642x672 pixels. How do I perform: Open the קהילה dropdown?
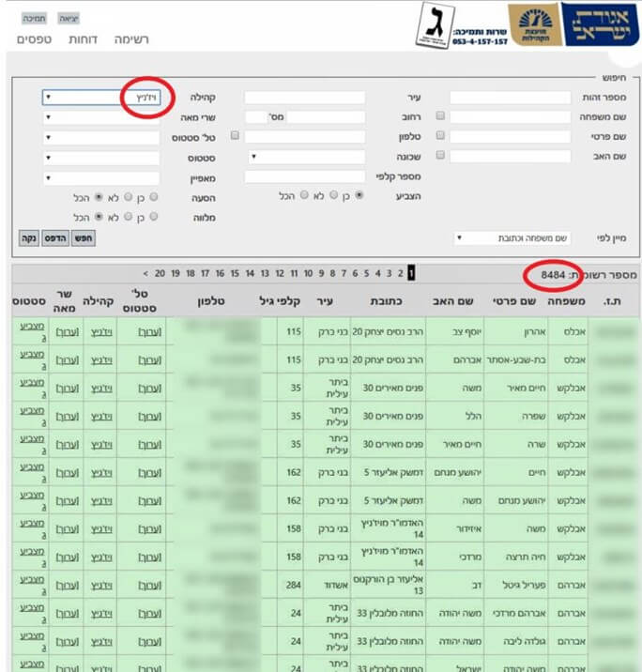coord(101,98)
